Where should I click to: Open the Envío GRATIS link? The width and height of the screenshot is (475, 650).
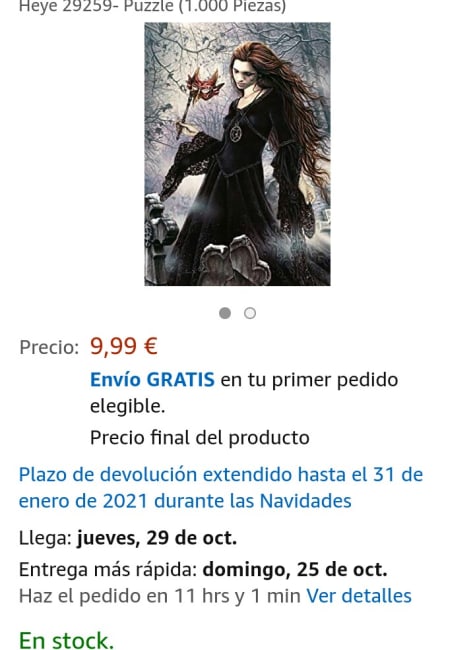[152, 379]
